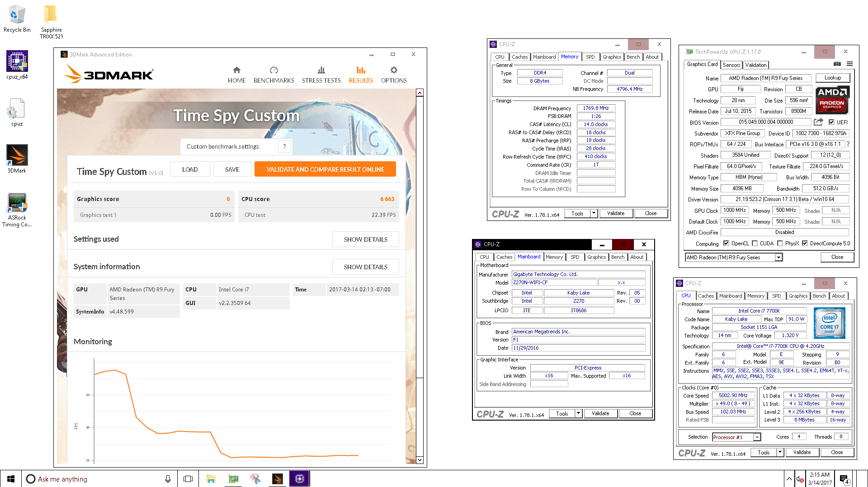The height and width of the screenshot is (487, 868).
Task: Open Tools dropdown arrow in CPU-Z CPU window
Action: point(780,452)
